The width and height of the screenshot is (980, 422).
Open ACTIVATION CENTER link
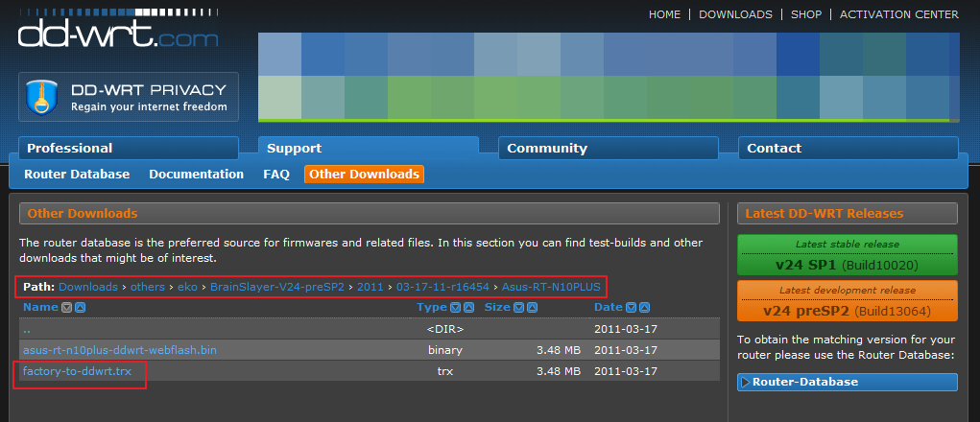(898, 14)
